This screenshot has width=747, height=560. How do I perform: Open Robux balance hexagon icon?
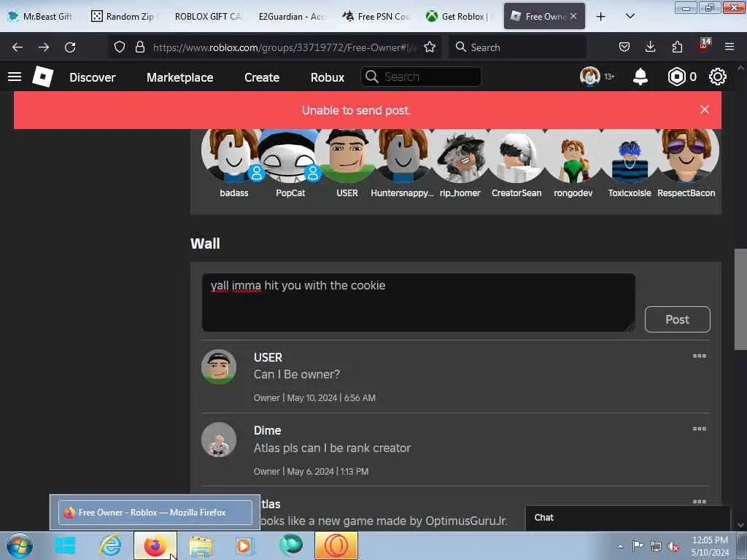676,77
